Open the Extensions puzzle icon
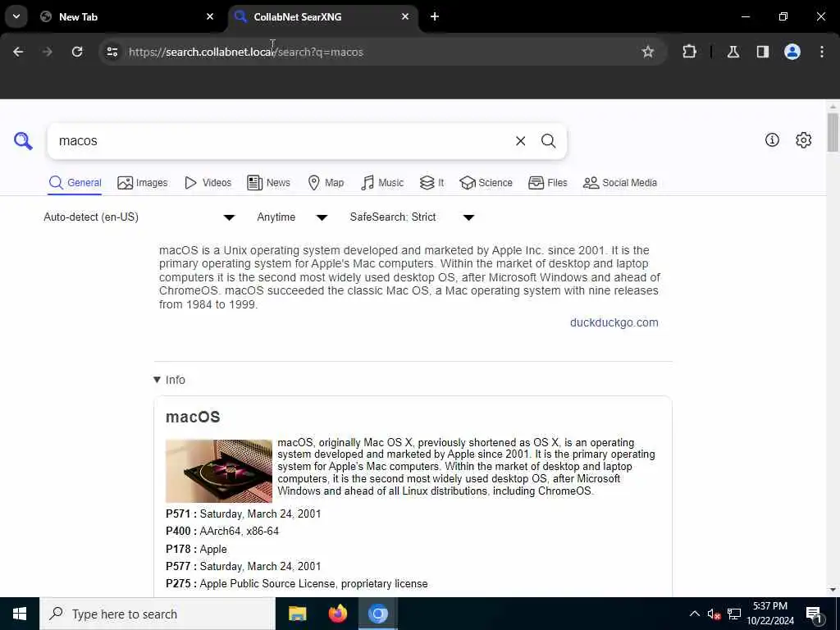This screenshot has height=630, width=840. tap(689, 52)
